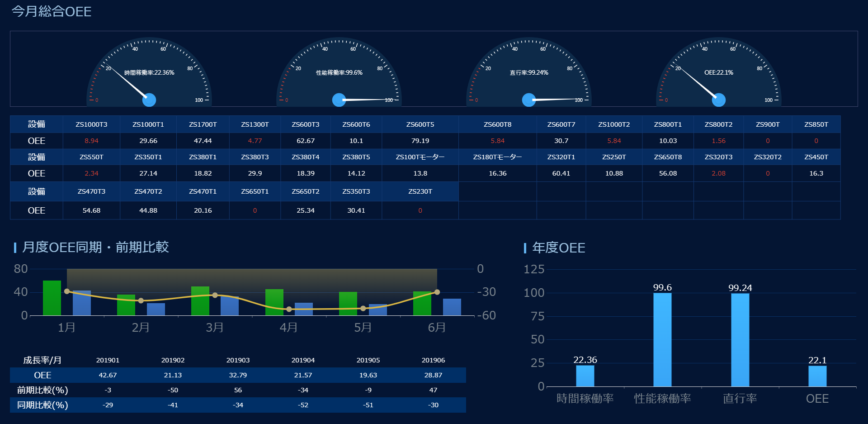Click the OEE 22.1% gauge
This screenshot has height=424, width=868.
pyautogui.click(x=719, y=72)
